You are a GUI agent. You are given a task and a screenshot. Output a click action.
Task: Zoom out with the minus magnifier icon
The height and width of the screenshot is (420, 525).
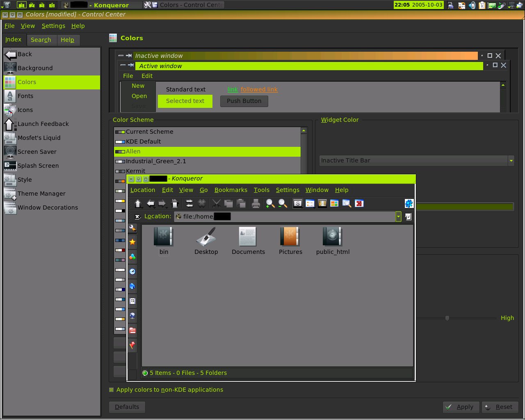click(283, 203)
